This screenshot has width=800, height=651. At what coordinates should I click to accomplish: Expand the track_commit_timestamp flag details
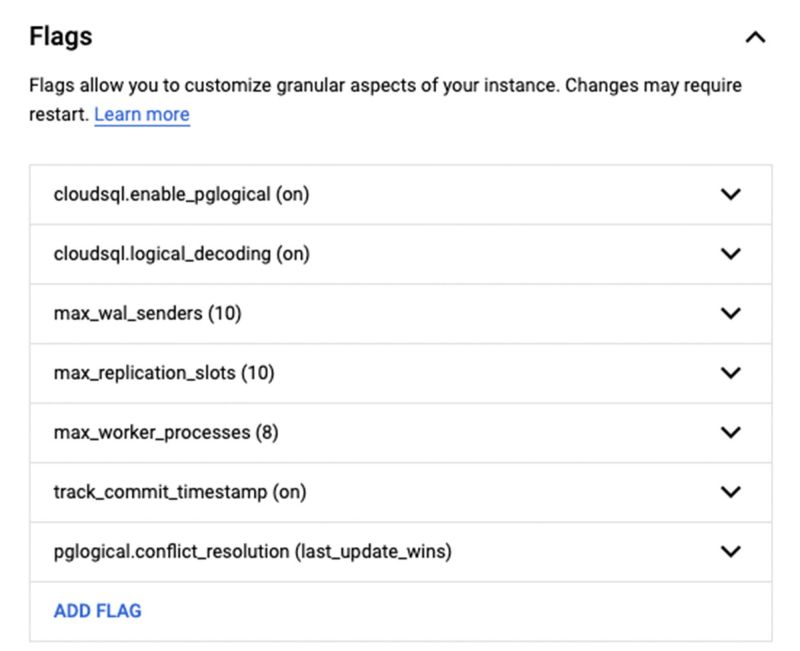tap(729, 492)
